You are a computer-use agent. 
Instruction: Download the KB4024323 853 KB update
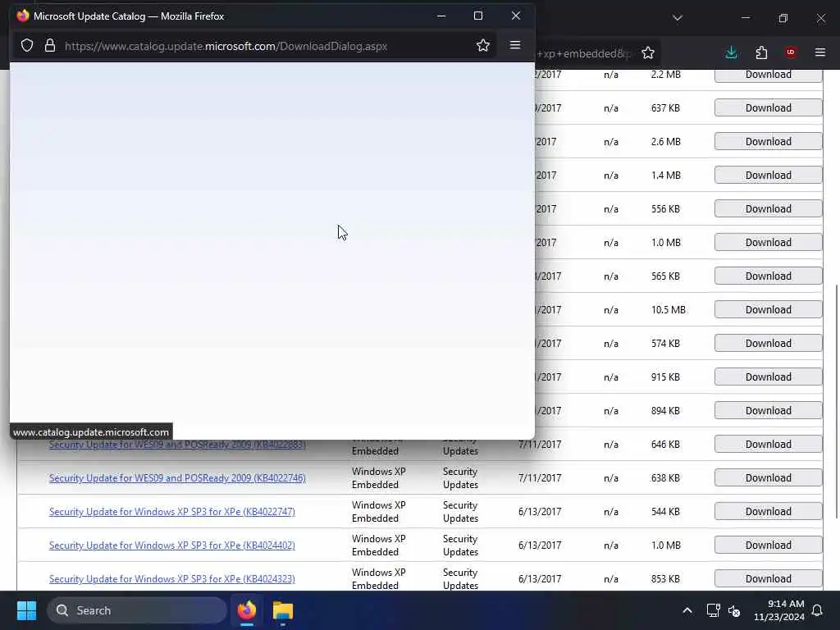(768, 579)
